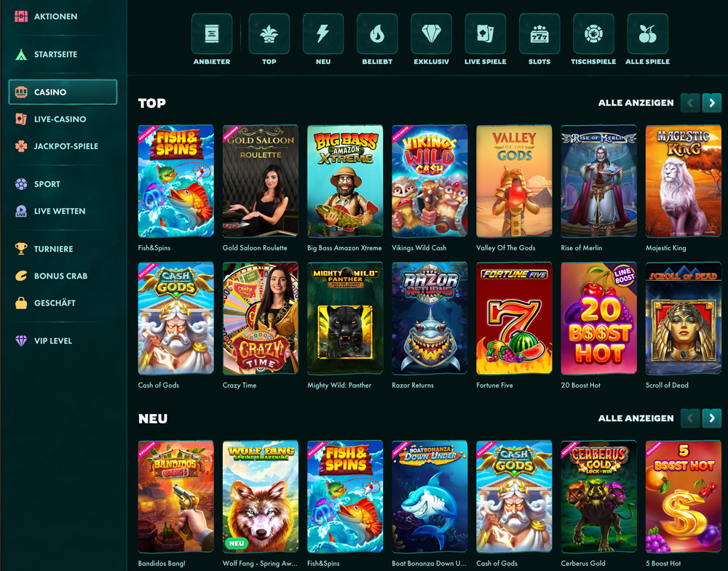Open Live Wetten menu label
Image resolution: width=728 pixels, height=571 pixels.
coord(60,211)
